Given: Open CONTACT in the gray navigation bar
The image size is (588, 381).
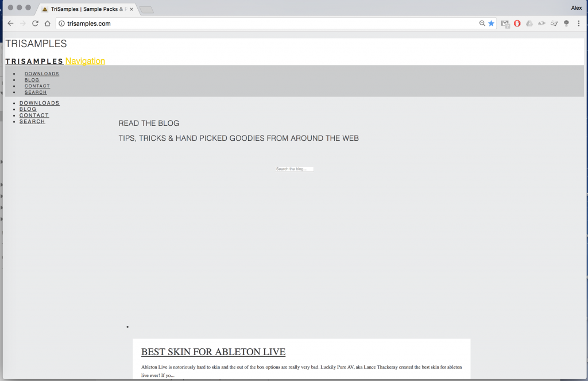Looking at the screenshot, I should pyautogui.click(x=37, y=86).
